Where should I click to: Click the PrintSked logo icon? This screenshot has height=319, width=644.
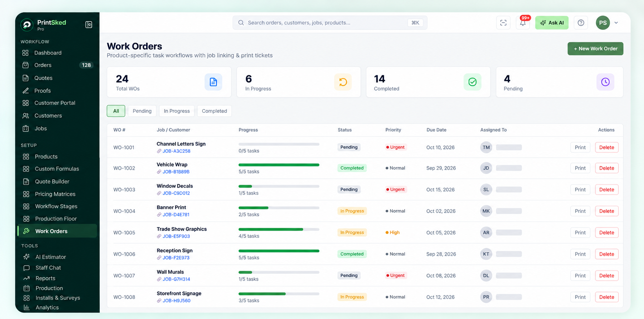(x=27, y=25)
